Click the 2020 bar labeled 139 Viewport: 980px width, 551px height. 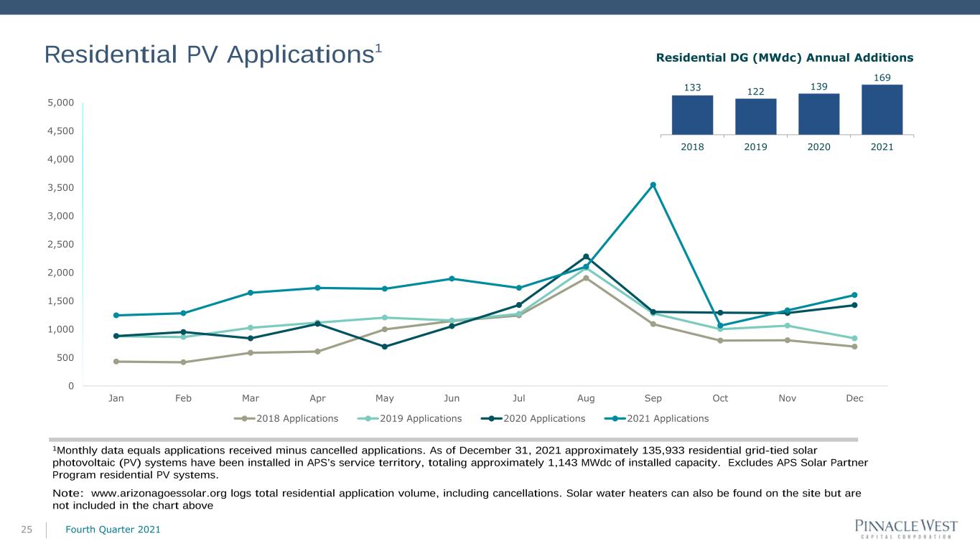tap(819, 114)
